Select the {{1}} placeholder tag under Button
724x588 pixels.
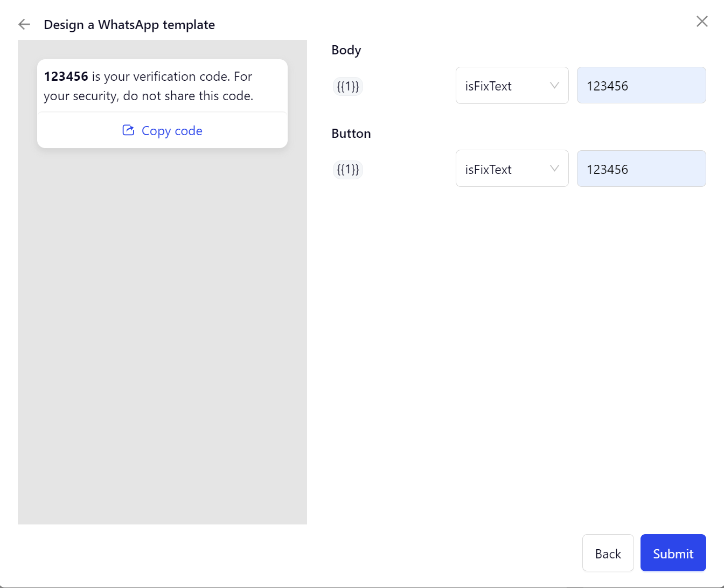[348, 170]
